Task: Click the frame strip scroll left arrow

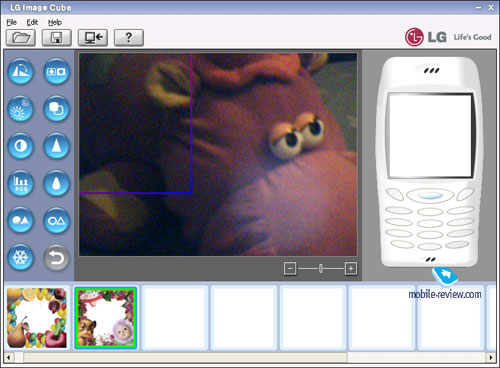Action: click(9, 358)
